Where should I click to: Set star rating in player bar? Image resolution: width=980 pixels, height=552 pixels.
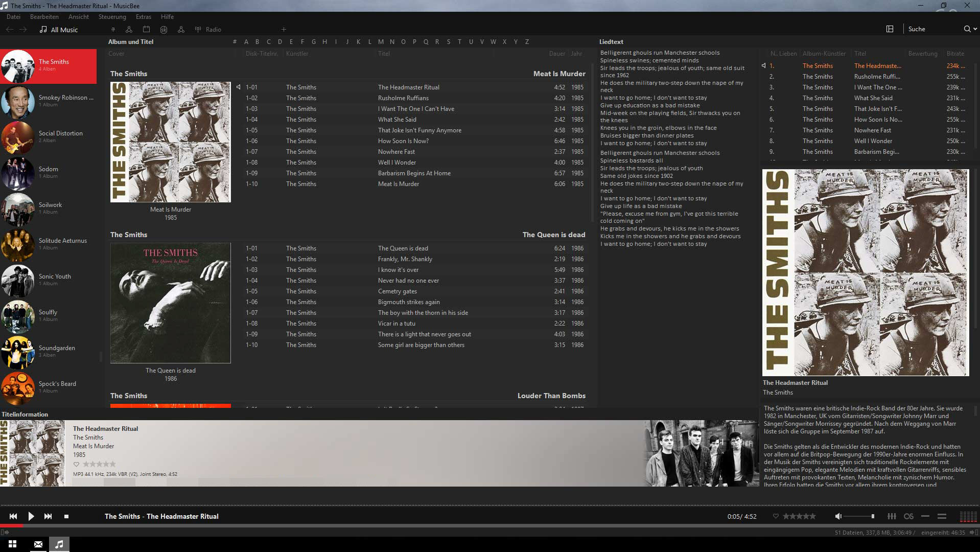[x=800, y=516]
